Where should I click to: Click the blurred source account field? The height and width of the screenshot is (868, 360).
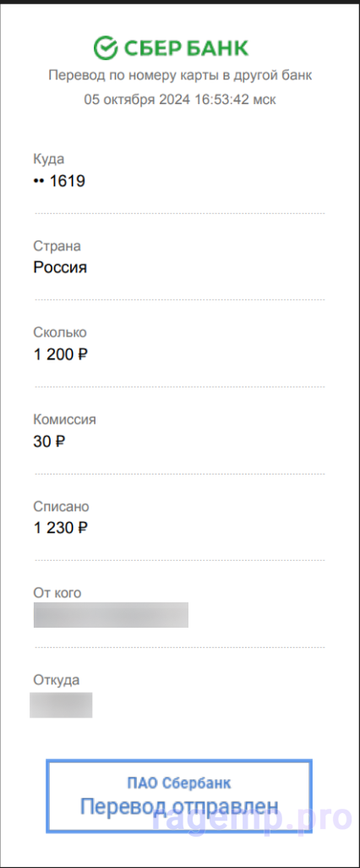pos(61,705)
